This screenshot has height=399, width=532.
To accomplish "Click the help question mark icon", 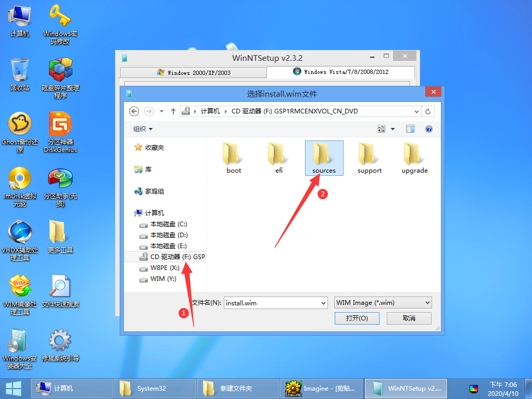I will (x=429, y=129).
